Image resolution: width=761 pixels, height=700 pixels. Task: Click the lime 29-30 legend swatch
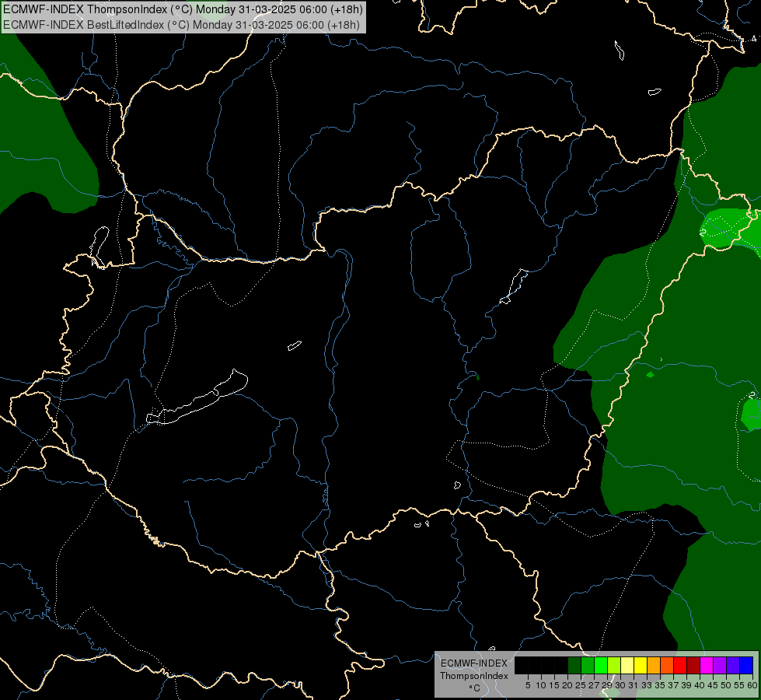coord(614,665)
